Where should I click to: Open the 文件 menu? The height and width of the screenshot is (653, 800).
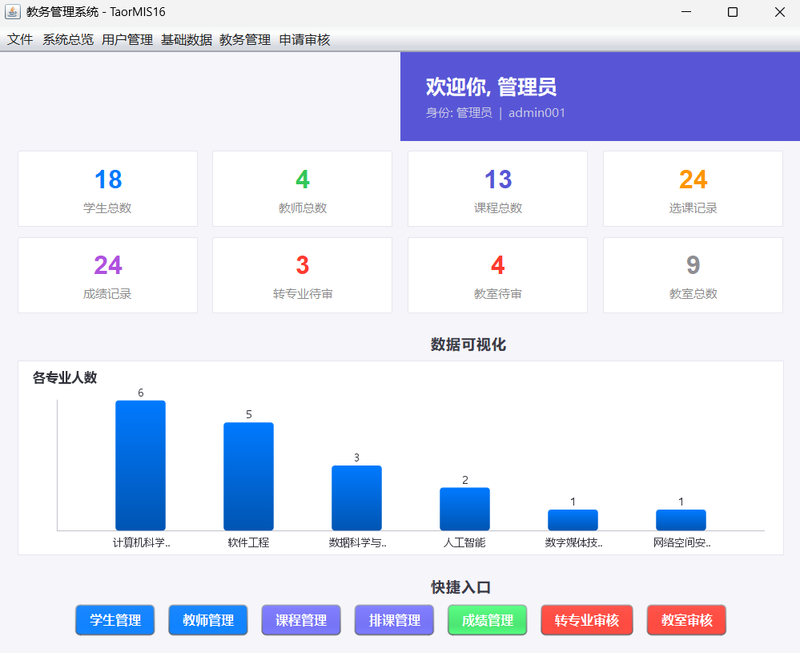click(x=20, y=39)
